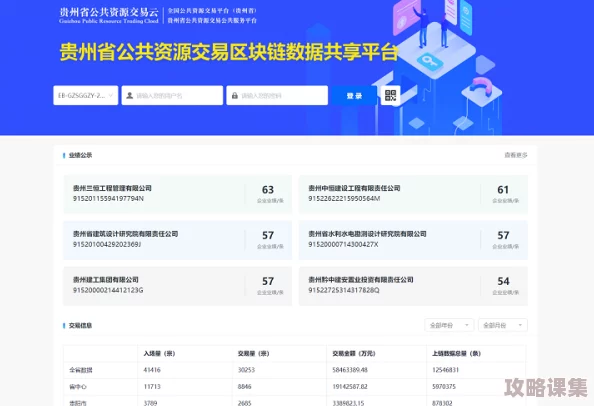594x406 pixels.
Task: Open the 全部年份 year dropdown
Action: pyautogui.click(x=449, y=325)
